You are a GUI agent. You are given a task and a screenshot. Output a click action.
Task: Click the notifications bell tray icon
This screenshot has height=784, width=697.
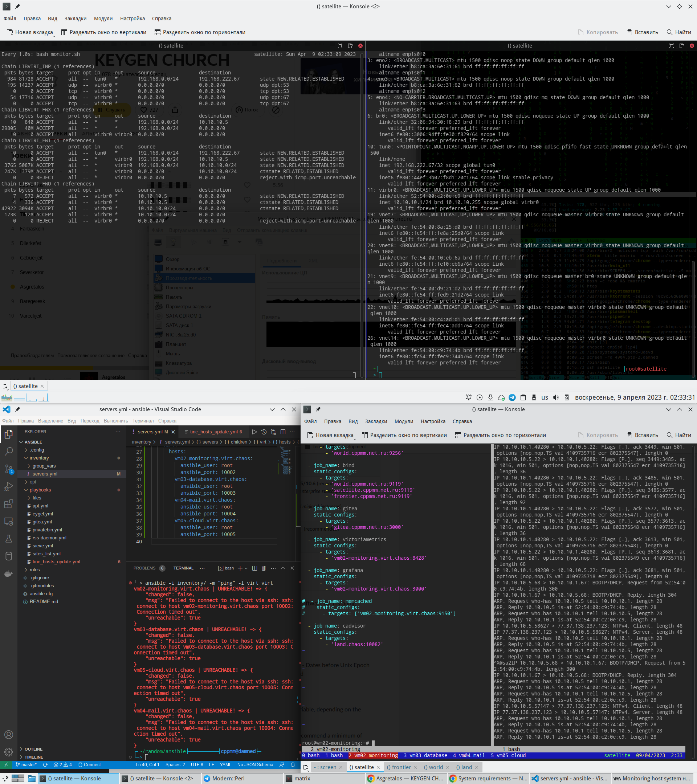pyautogui.click(x=468, y=397)
